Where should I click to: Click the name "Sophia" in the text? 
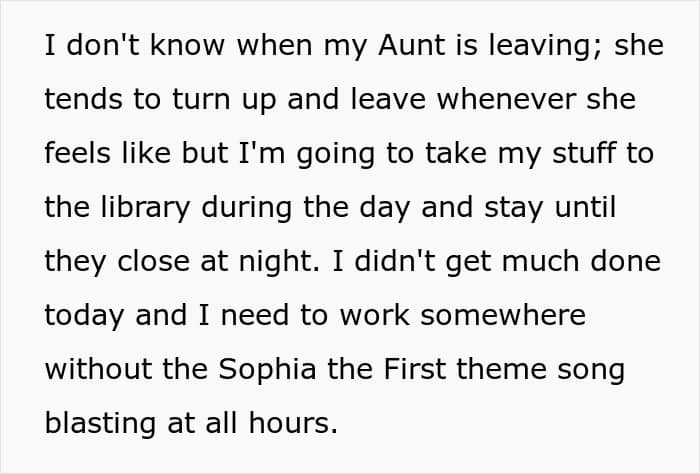267,371
